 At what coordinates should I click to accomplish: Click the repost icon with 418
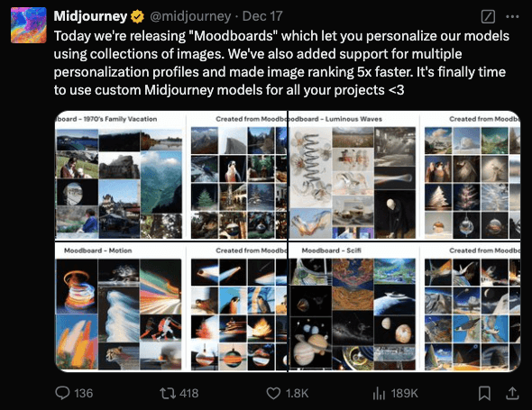tap(168, 393)
